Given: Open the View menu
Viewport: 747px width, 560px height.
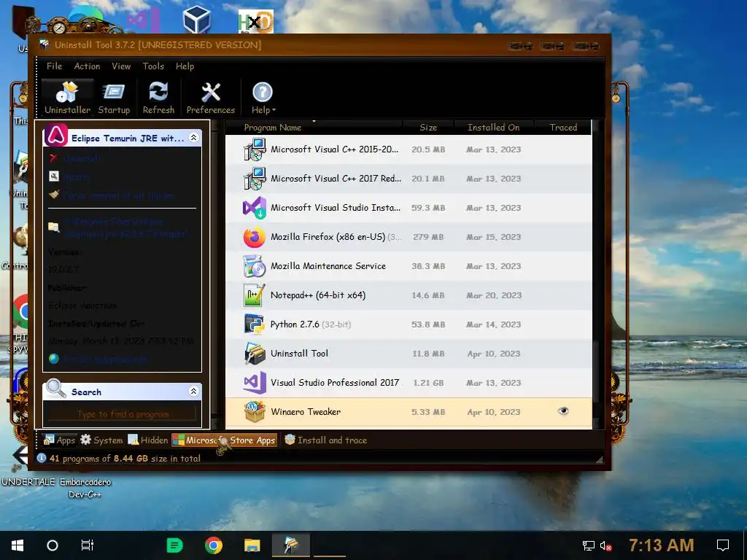Looking at the screenshot, I should [x=121, y=66].
